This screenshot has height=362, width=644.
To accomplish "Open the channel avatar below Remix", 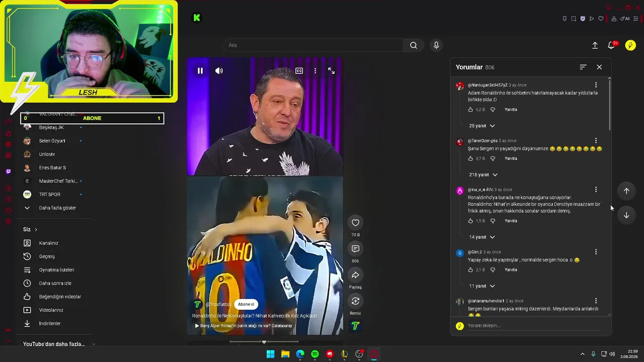I will point(355,326).
